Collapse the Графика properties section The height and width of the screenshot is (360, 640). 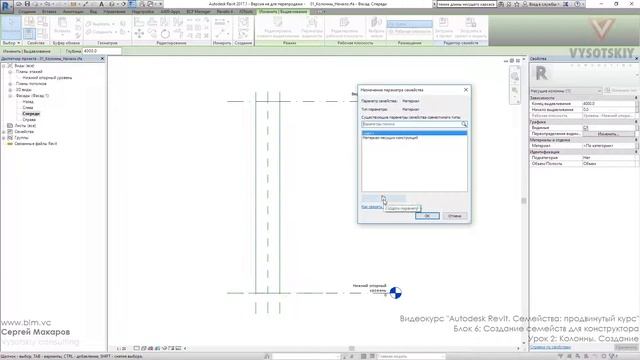point(636,122)
